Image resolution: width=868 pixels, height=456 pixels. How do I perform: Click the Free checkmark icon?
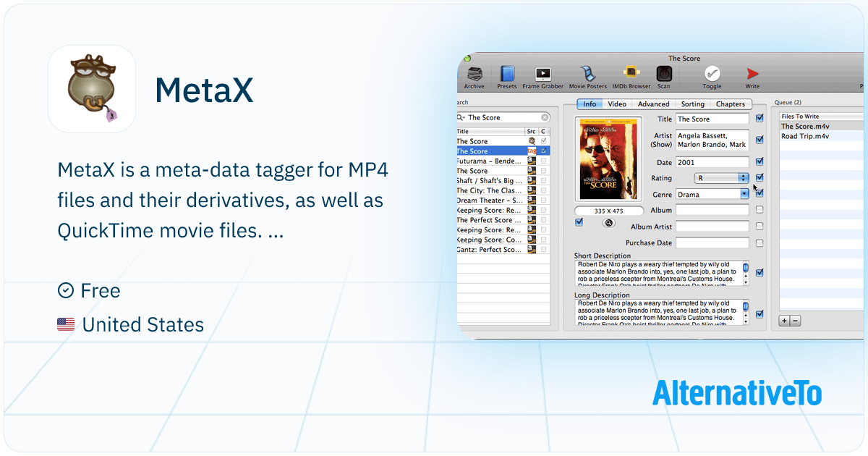65,290
